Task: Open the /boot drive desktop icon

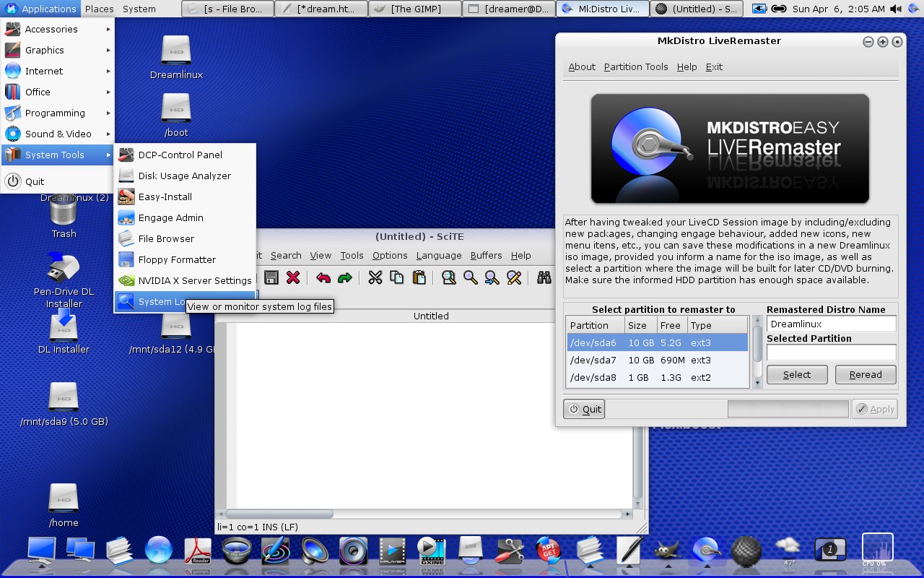Action: coord(176,116)
